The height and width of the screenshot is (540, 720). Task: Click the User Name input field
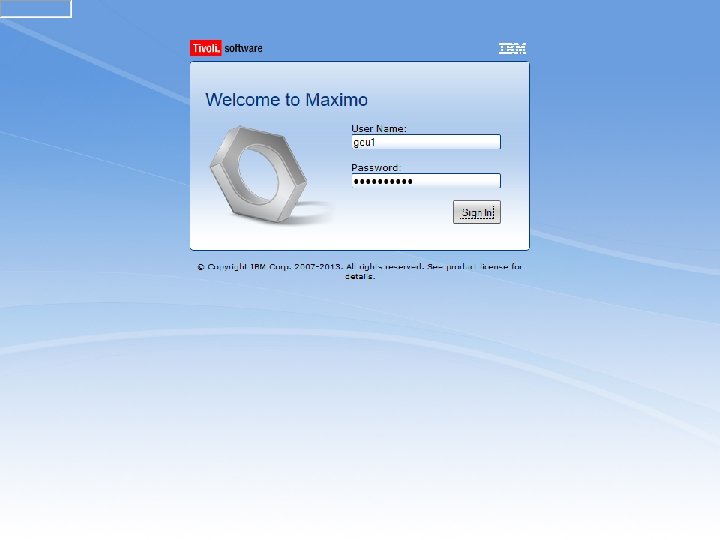426,142
